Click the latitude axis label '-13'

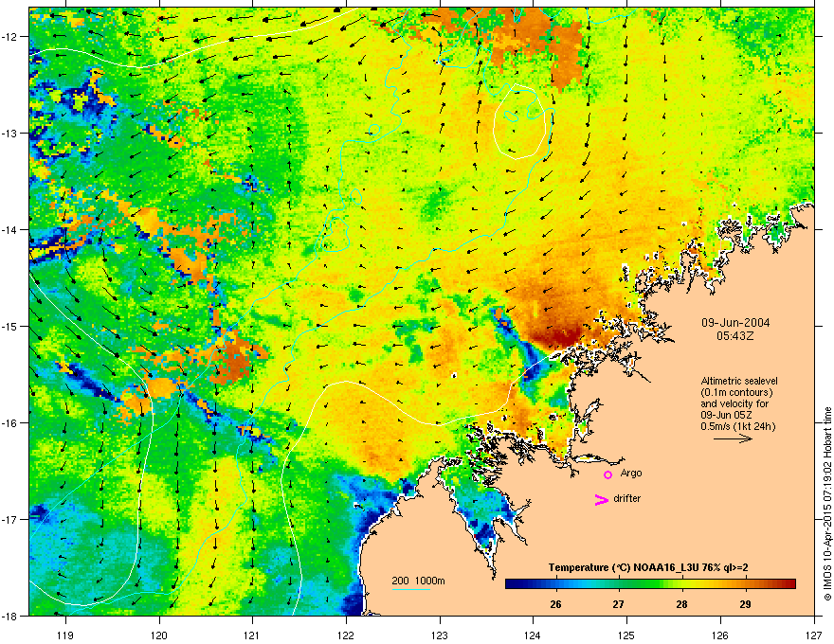pos(10,134)
